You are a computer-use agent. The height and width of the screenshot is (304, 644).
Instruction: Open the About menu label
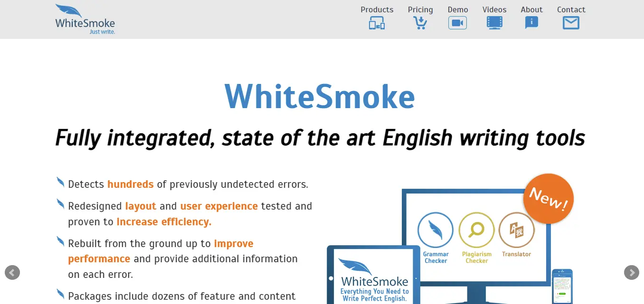click(x=531, y=9)
